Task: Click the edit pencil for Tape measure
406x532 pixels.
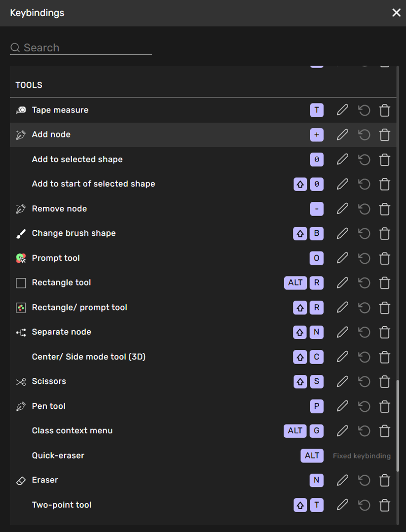Action: 343,110
